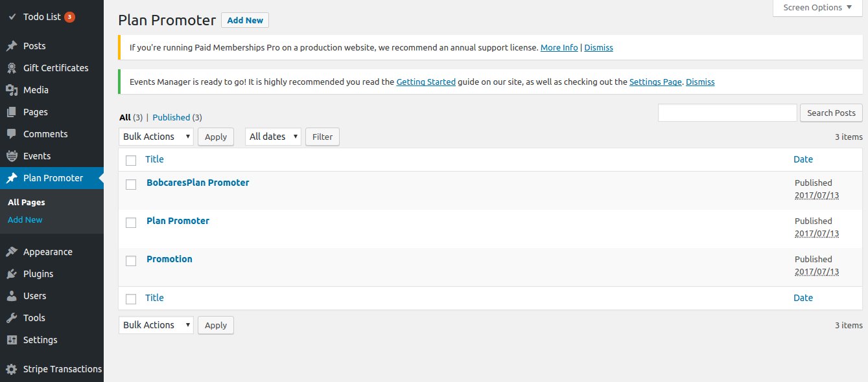Click the Search Posts button
Image resolution: width=868 pixels, height=382 pixels.
pyautogui.click(x=831, y=113)
